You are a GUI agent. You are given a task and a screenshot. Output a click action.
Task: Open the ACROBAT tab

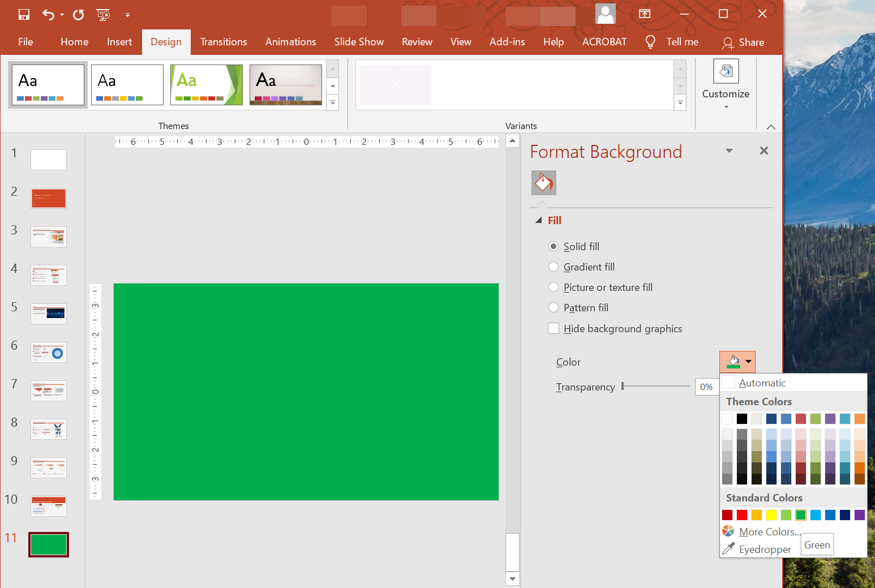coord(604,42)
